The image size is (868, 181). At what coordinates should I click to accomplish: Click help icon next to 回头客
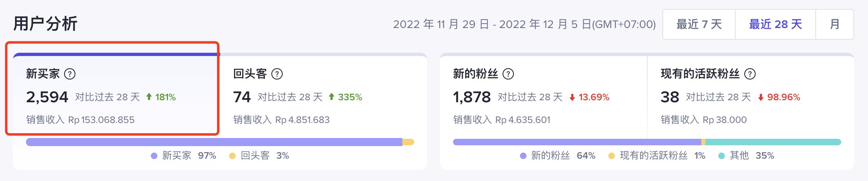(x=277, y=74)
